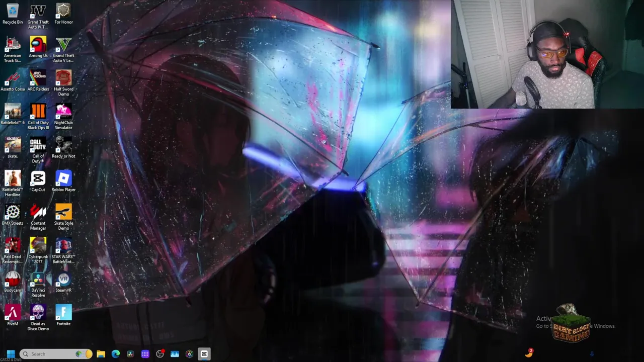Screen dimensions: 644x362
Task: Click the blue photo app taskbar icon
Action: [x=175, y=354]
